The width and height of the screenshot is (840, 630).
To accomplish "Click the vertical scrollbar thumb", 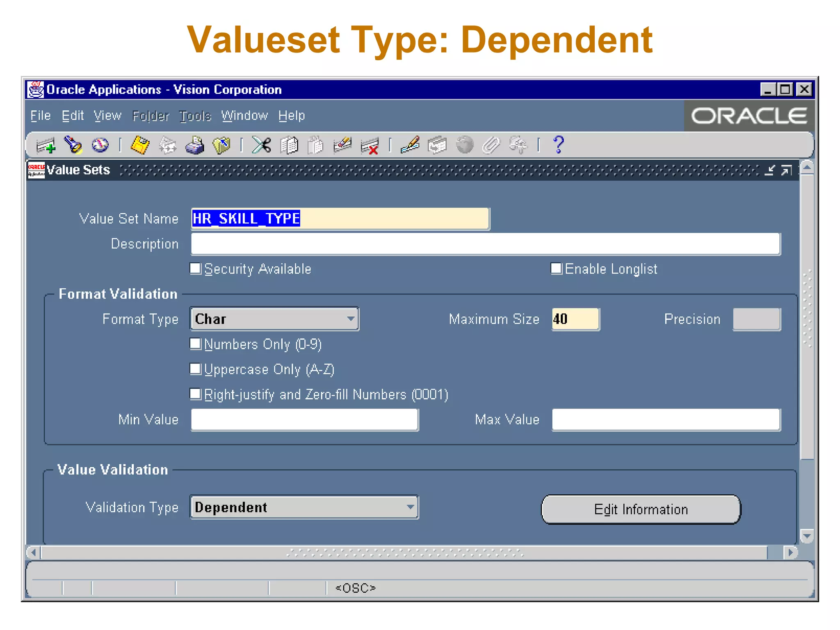I will coord(807,317).
